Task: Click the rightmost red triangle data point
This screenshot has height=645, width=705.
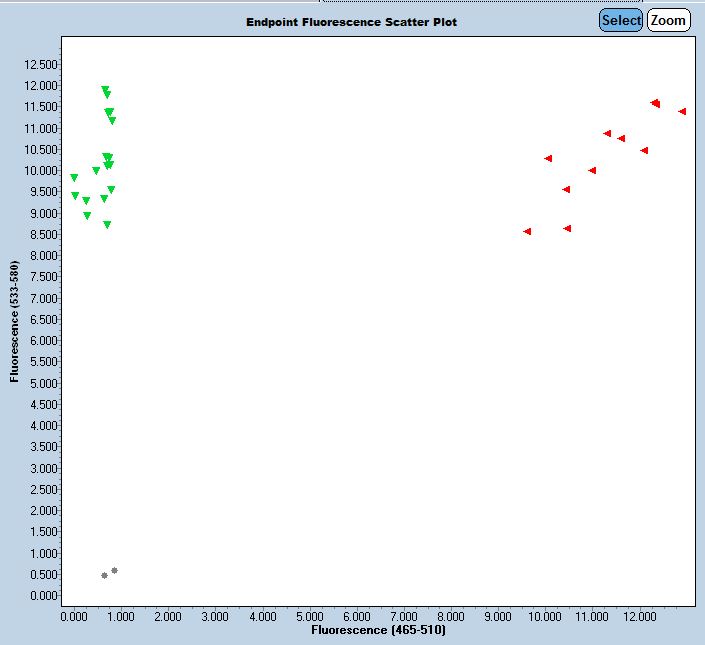Action: [x=682, y=111]
